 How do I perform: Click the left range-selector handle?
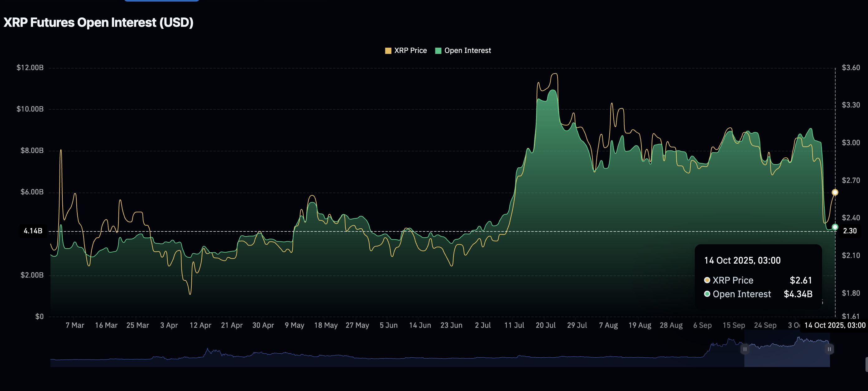coord(745,349)
